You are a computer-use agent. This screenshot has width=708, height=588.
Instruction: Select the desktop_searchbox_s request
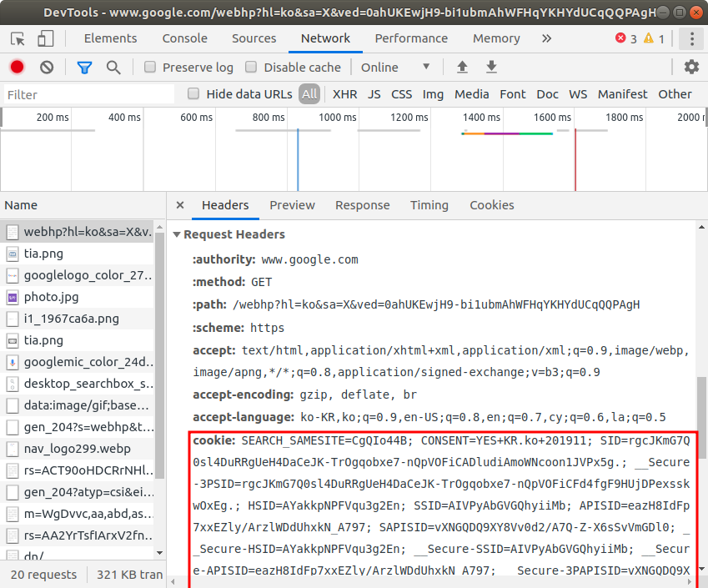tap(78, 384)
